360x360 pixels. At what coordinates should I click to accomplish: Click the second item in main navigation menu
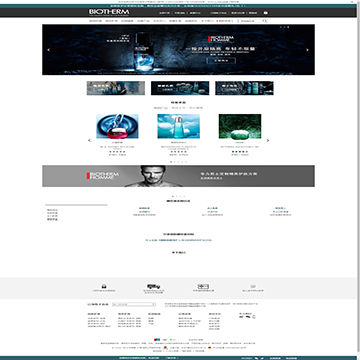tap(111, 21)
